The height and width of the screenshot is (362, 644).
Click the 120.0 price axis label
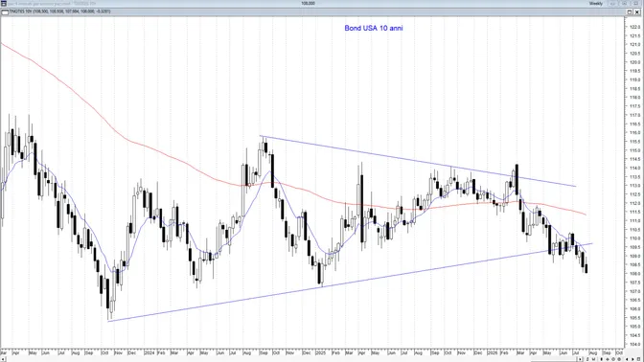click(x=634, y=62)
